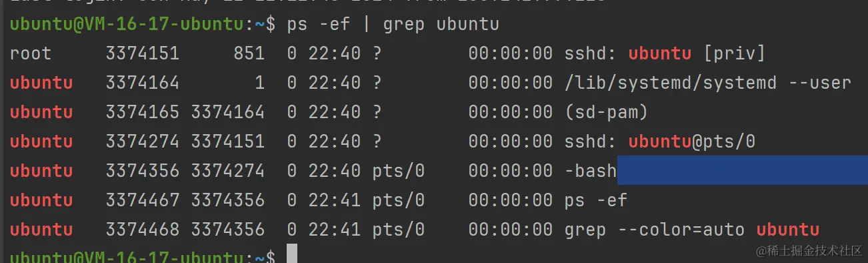Click PID 3374164 of the systemd process
This screenshot has width=868, height=263.
click(142, 83)
